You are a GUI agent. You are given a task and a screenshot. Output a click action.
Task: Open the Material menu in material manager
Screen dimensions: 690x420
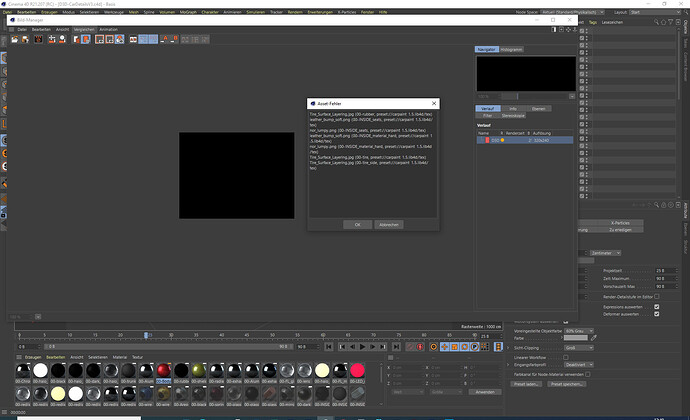coord(120,357)
